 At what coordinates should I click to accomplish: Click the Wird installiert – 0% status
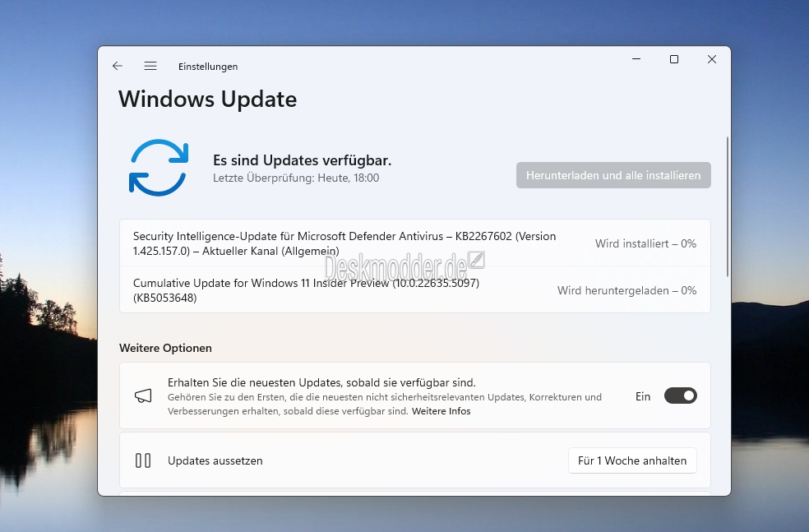coord(645,243)
